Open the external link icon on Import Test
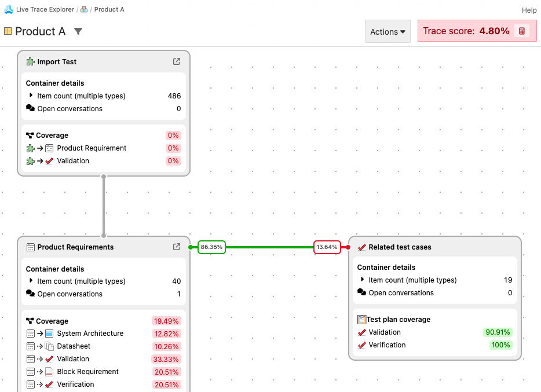This screenshot has height=392, width=541. point(176,61)
